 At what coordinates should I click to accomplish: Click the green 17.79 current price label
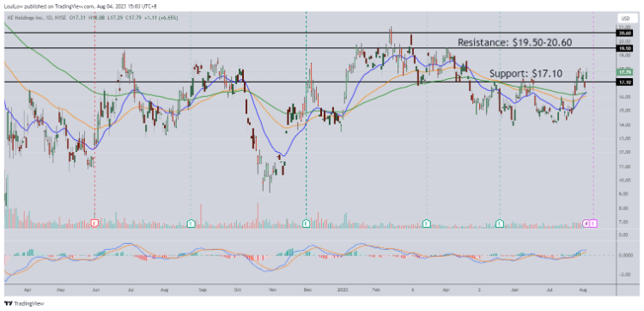pos(624,72)
